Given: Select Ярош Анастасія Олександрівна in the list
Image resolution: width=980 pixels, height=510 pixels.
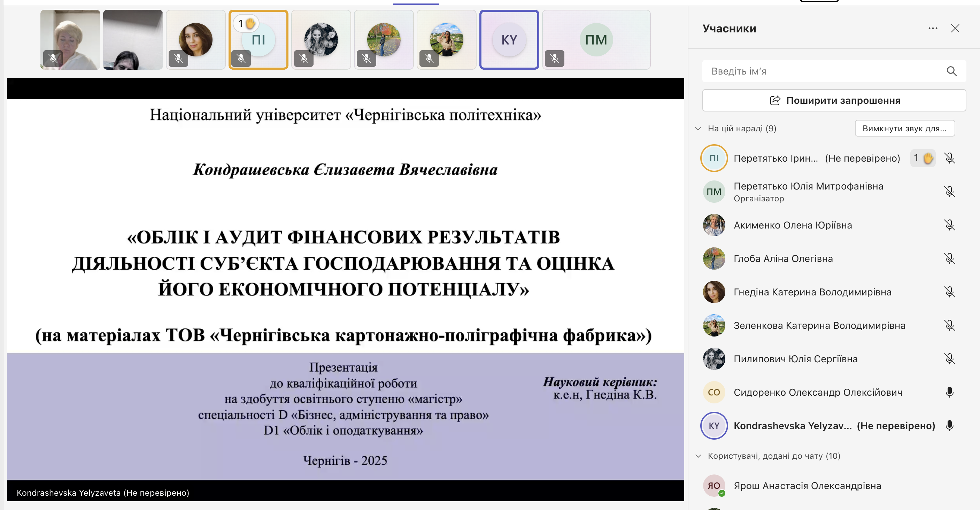Looking at the screenshot, I should point(807,486).
